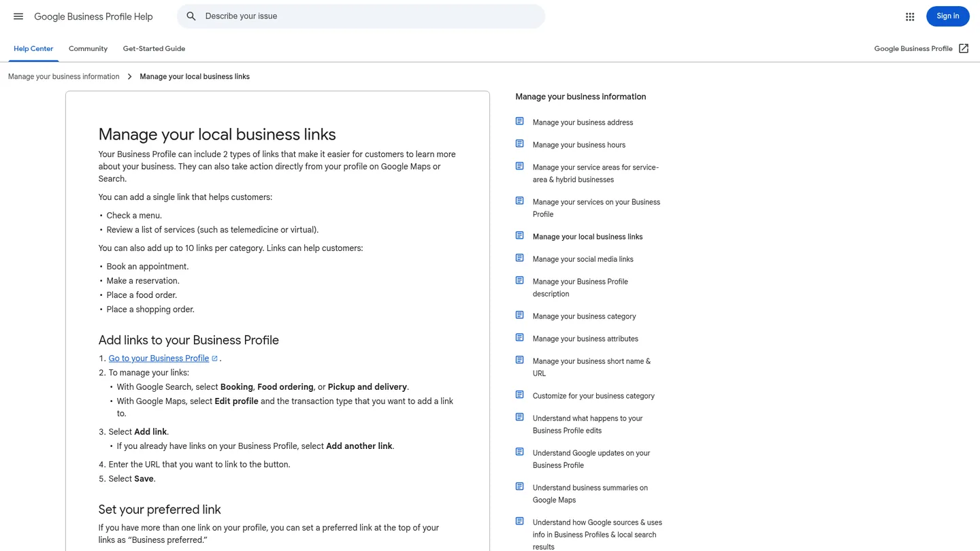Image resolution: width=980 pixels, height=551 pixels.
Task: Open Manage your business address article
Action: coord(583,122)
